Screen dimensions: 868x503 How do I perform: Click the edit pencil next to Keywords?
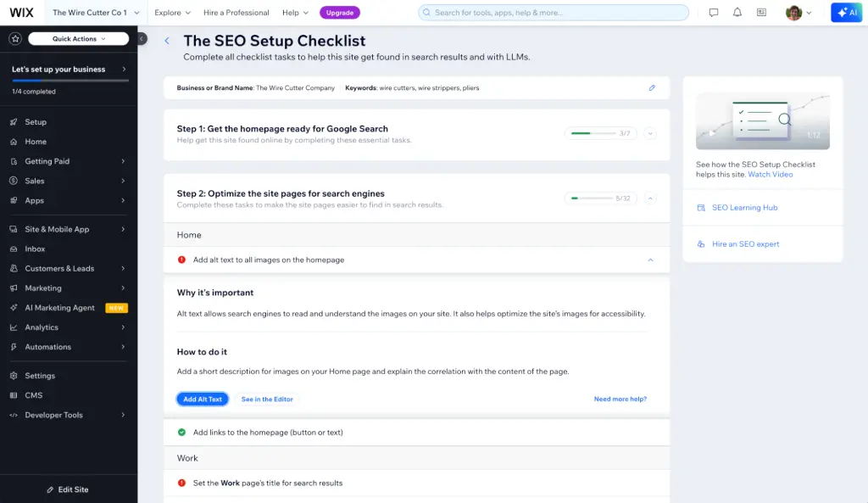coord(651,87)
